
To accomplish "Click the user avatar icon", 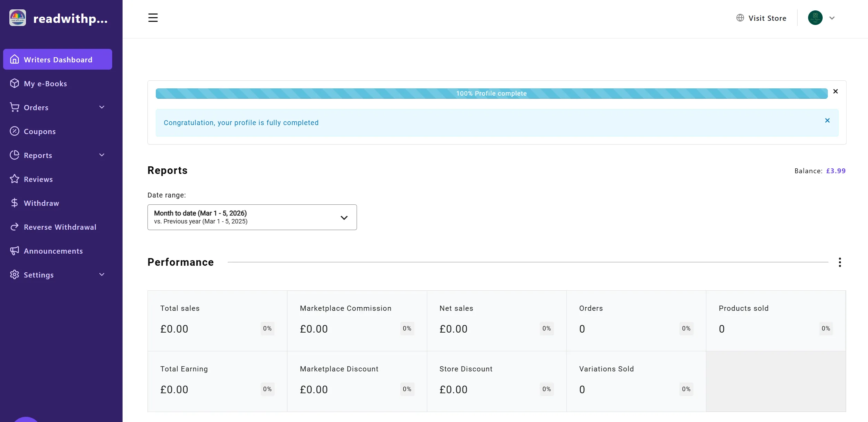I will click(815, 18).
